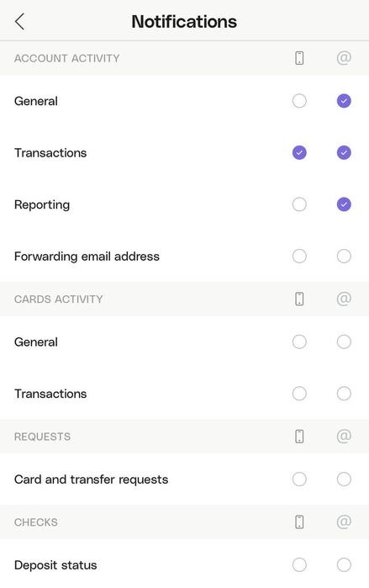Tap the email @ icon in Account Activity header
This screenshot has width=369, height=588.
coord(344,58)
